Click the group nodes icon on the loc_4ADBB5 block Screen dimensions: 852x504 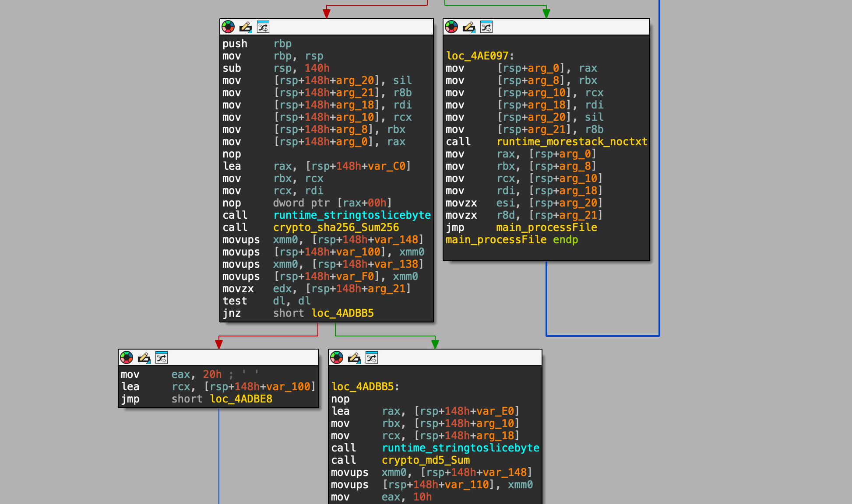372,357
